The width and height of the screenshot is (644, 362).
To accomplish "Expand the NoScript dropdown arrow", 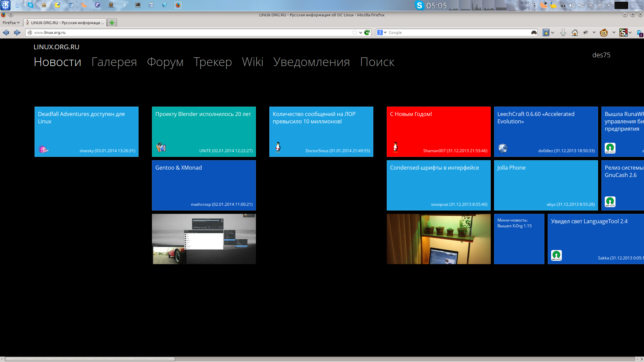I will click(x=630, y=33).
